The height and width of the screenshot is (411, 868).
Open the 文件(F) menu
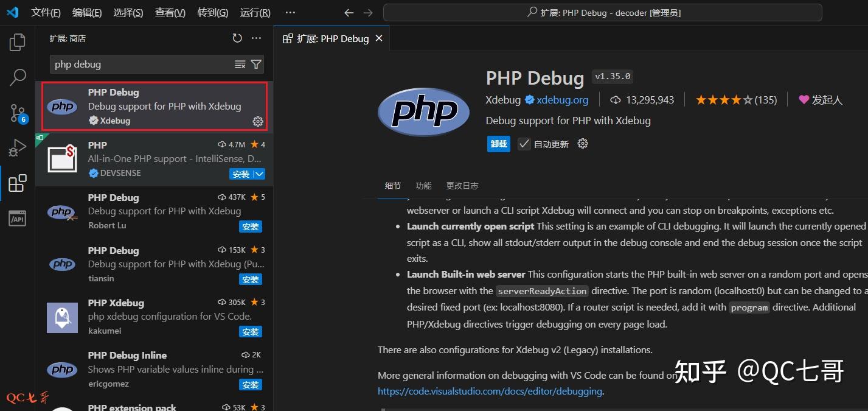46,13
